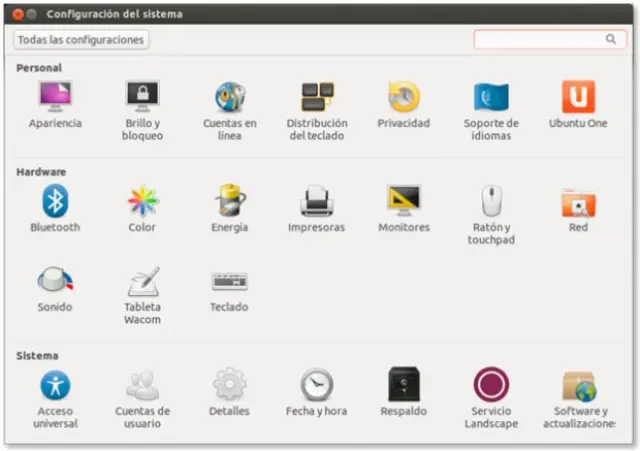Image resolution: width=640 pixels, height=451 pixels.
Task: Open Energía power settings
Action: [x=230, y=201]
